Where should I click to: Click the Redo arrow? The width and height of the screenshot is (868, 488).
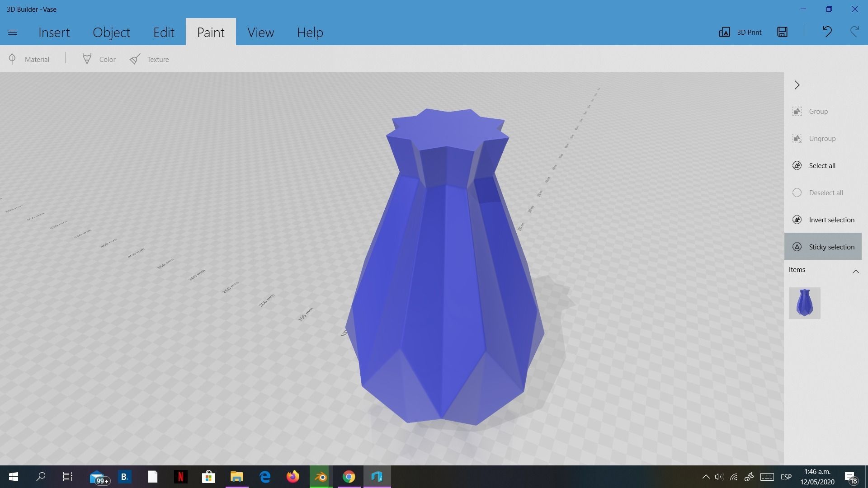point(854,32)
